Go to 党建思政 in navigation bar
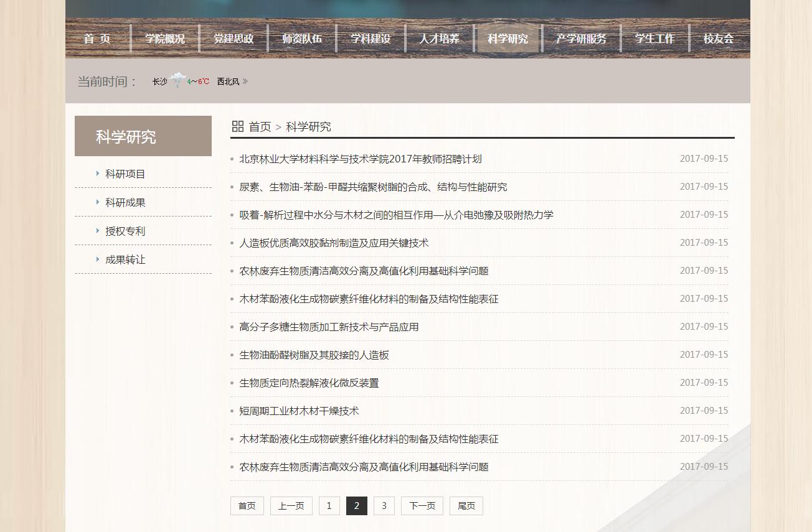812x532 pixels. (x=234, y=39)
